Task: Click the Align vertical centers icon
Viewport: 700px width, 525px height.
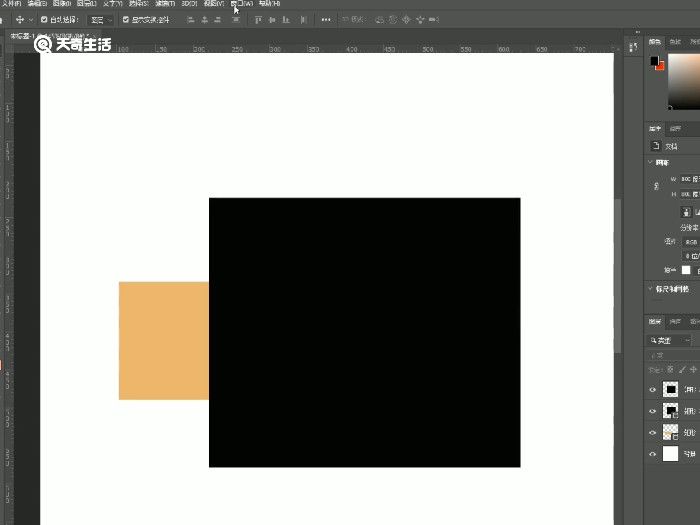Action: point(272,20)
